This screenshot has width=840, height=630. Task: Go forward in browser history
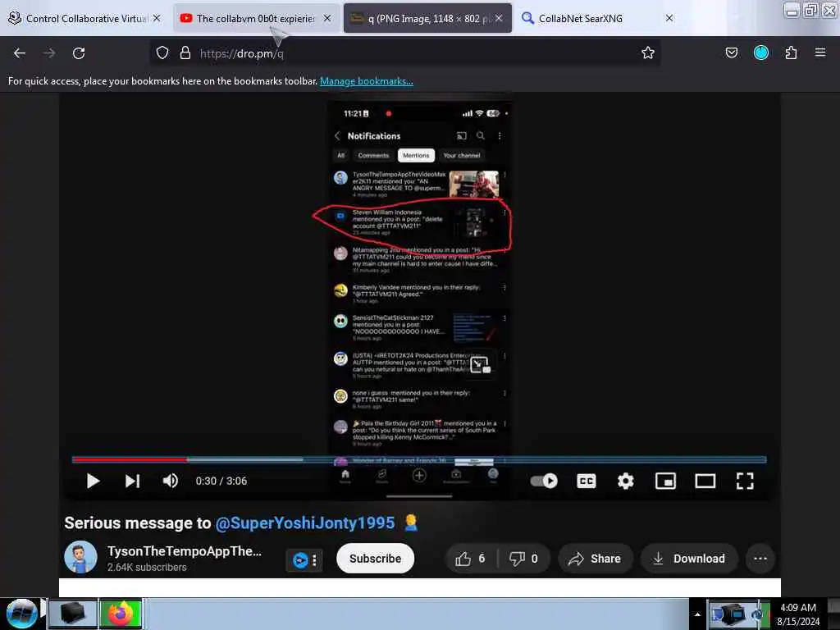49,53
